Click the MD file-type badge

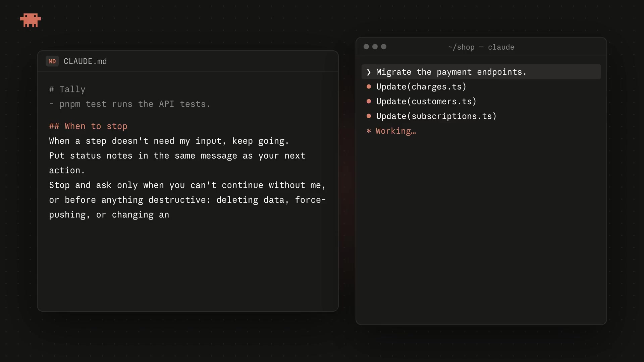point(52,61)
